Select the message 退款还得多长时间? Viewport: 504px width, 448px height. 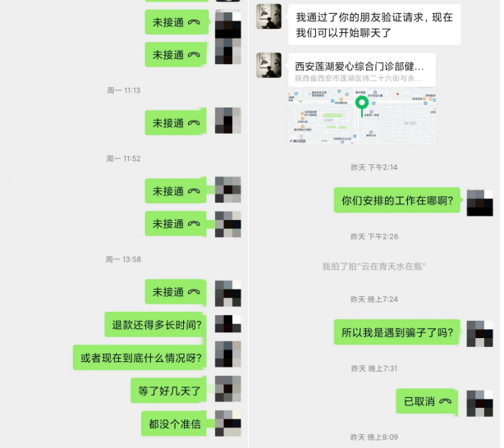click(156, 325)
